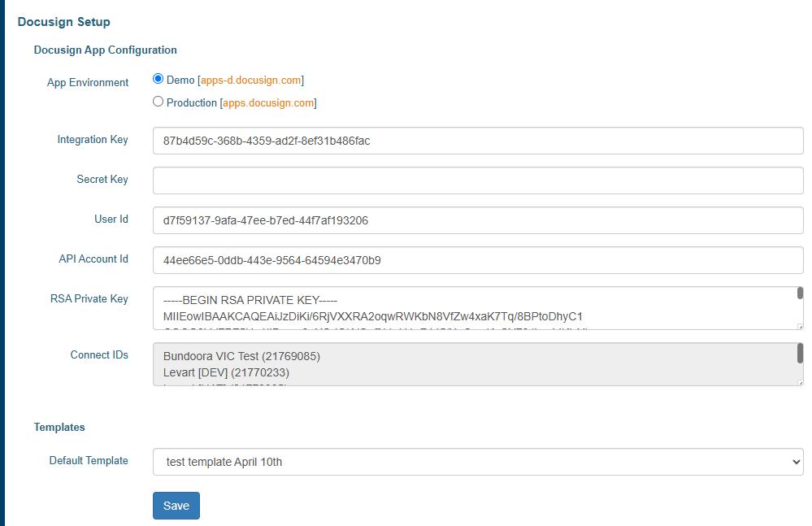
Task: Focus the empty Secret Key field
Action: pyautogui.click(x=478, y=180)
